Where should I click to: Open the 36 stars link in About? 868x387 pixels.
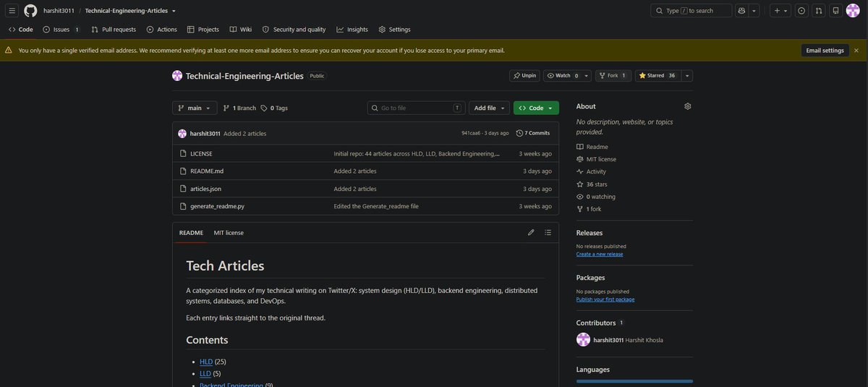coord(592,184)
